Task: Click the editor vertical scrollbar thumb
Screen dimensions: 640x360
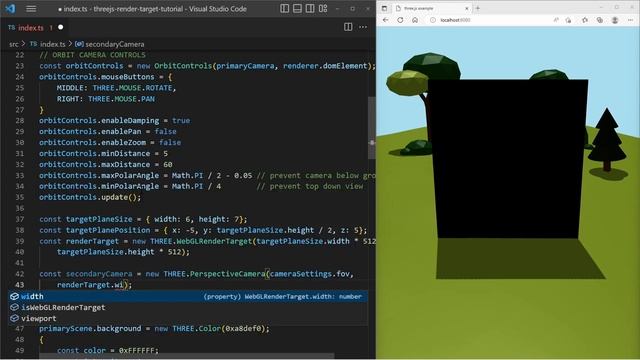Action: tap(371, 128)
